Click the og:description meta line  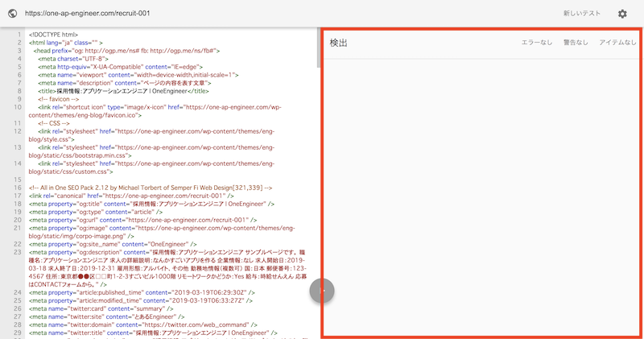(x=168, y=268)
